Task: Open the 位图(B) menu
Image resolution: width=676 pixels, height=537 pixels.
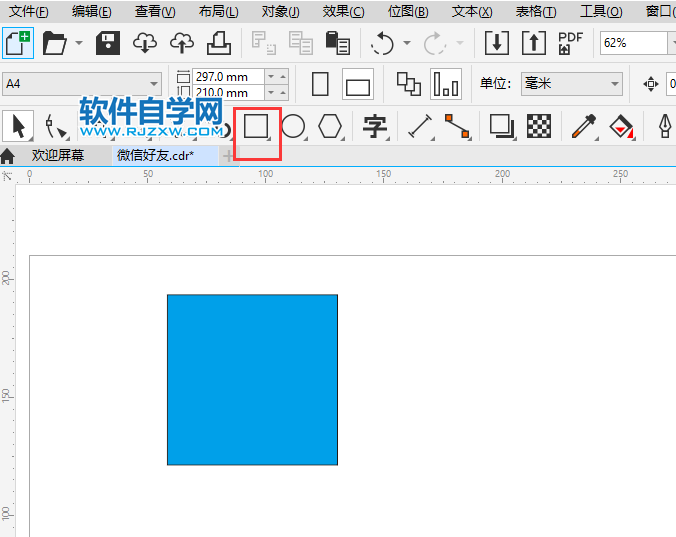Action: coord(408,11)
